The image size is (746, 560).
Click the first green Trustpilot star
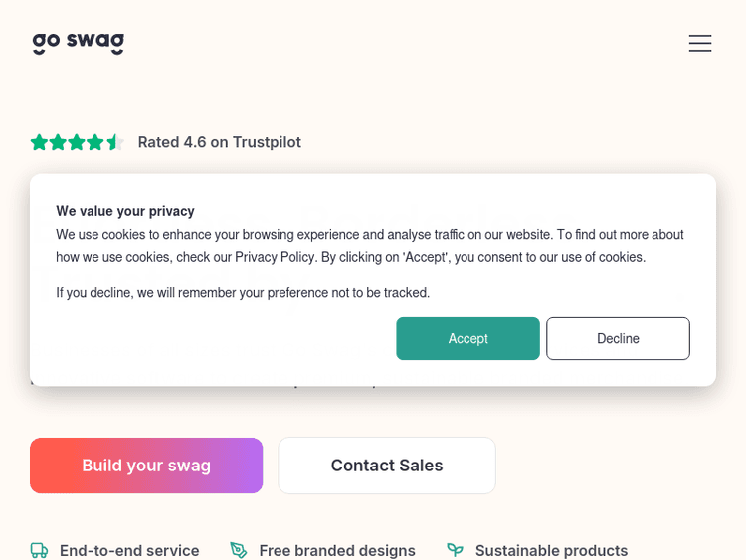[39, 142]
